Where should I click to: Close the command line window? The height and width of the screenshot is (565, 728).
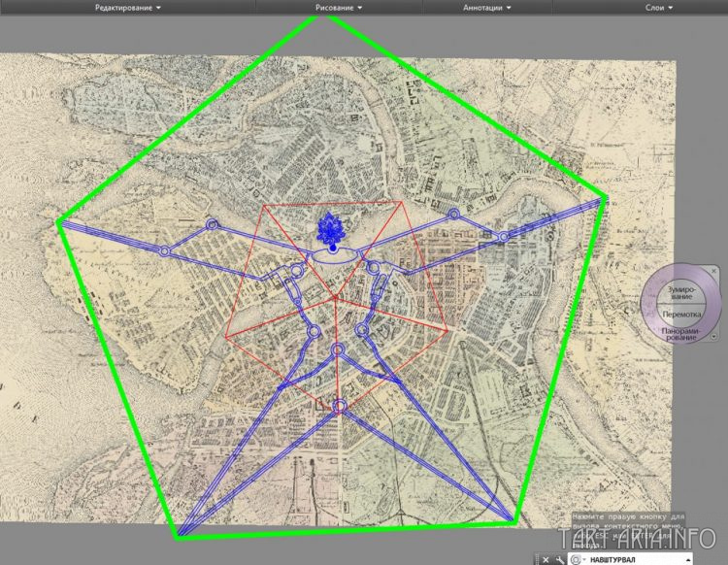(x=546, y=559)
